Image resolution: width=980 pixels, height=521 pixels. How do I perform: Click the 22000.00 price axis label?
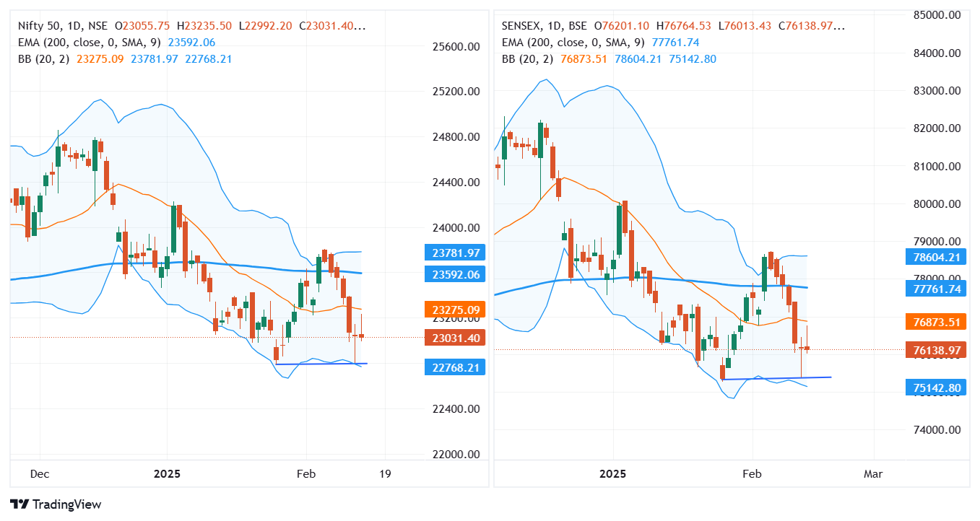(x=455, y=455)
